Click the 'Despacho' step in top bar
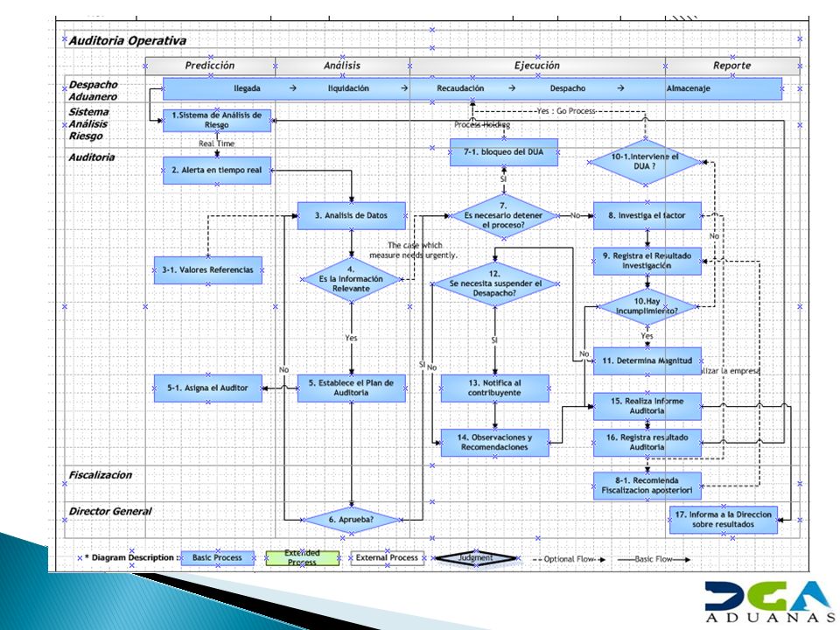840x630 pixels. click(x=568, y=88)
